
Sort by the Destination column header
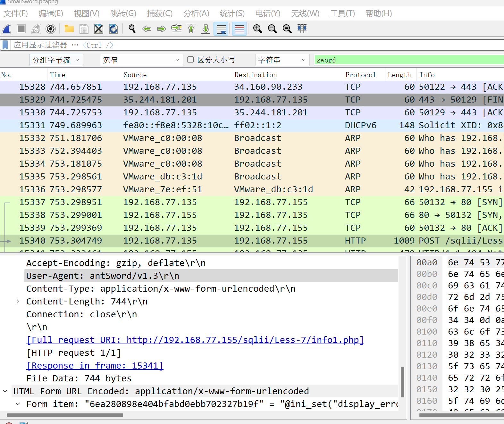287,75
